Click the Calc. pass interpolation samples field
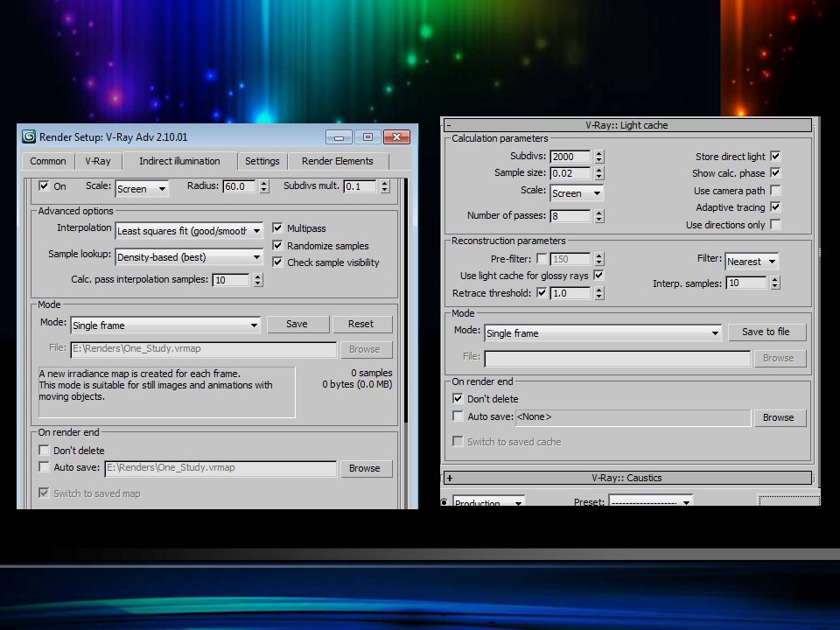The width and height of the screenshot is (840, 630). pos(231,280)
